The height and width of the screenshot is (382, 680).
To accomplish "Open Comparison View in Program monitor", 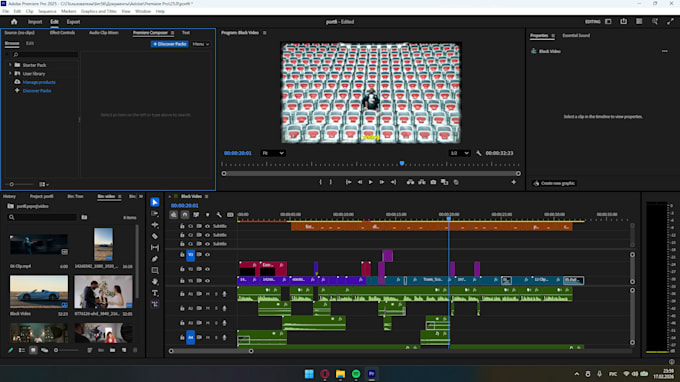I will [445, 182].
